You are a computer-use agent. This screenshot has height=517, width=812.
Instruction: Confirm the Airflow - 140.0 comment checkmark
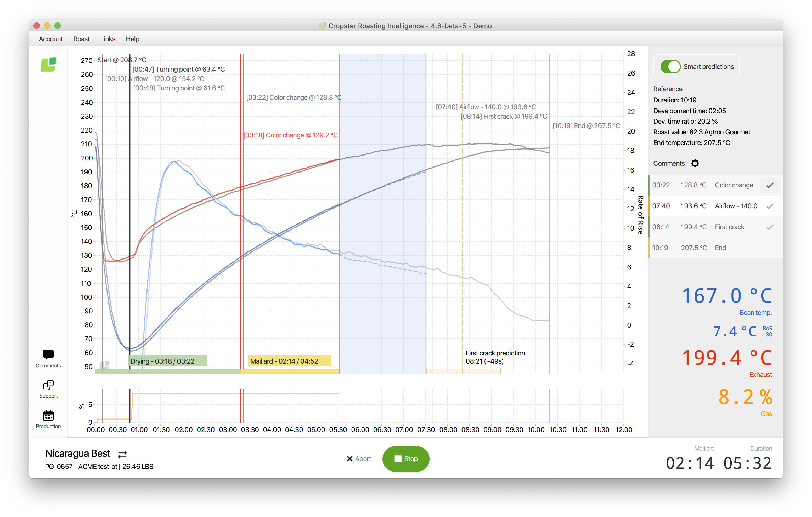coord(770,206)
